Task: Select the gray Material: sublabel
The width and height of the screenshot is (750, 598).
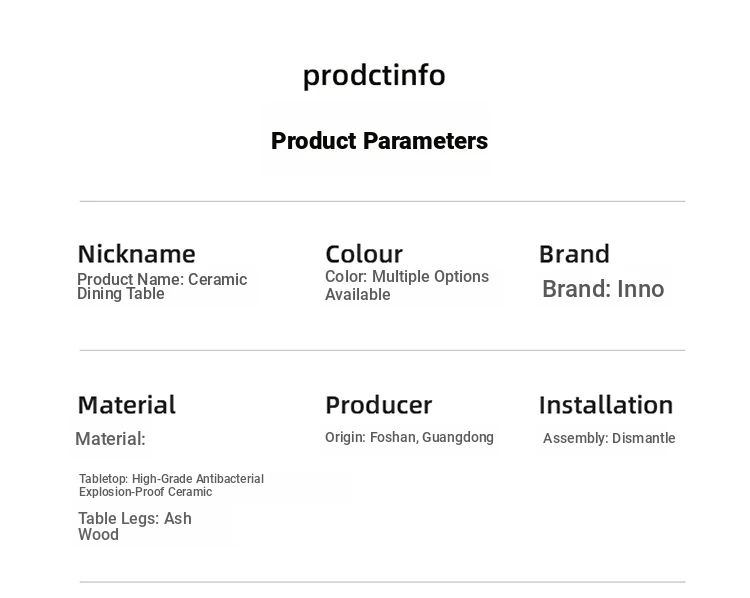Action: tap(110, 439)
